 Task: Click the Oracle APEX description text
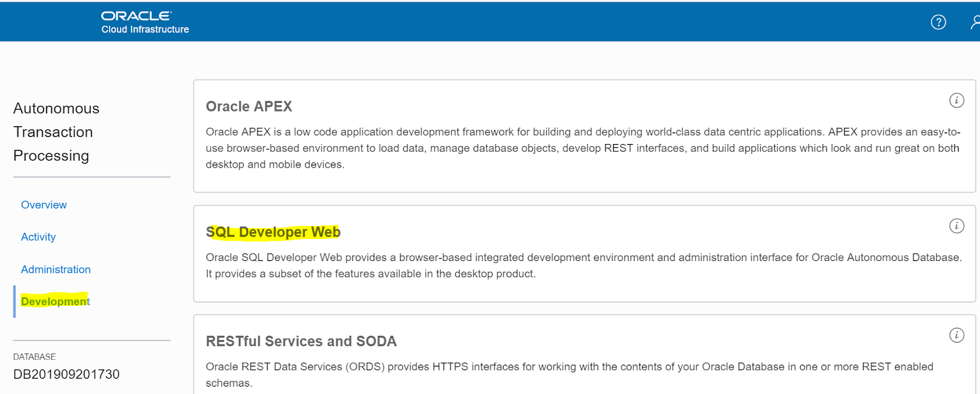tap(583, 148)
